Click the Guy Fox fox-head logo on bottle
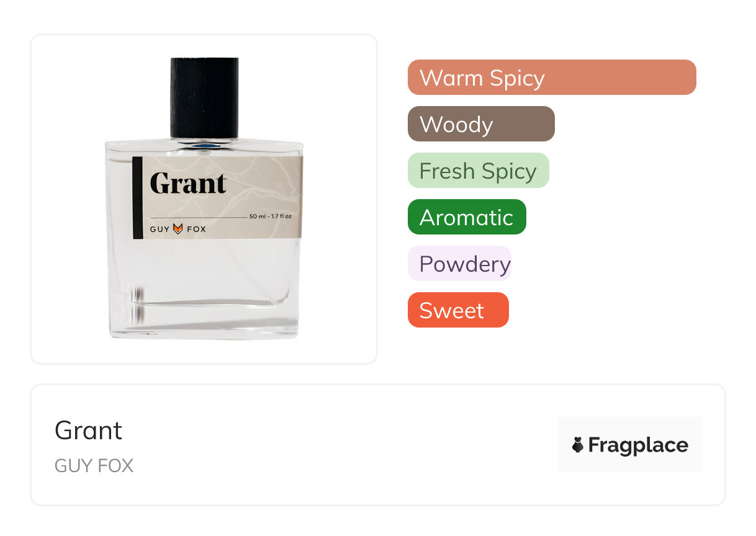The image size is (756, 536). [x=178, y=229]
